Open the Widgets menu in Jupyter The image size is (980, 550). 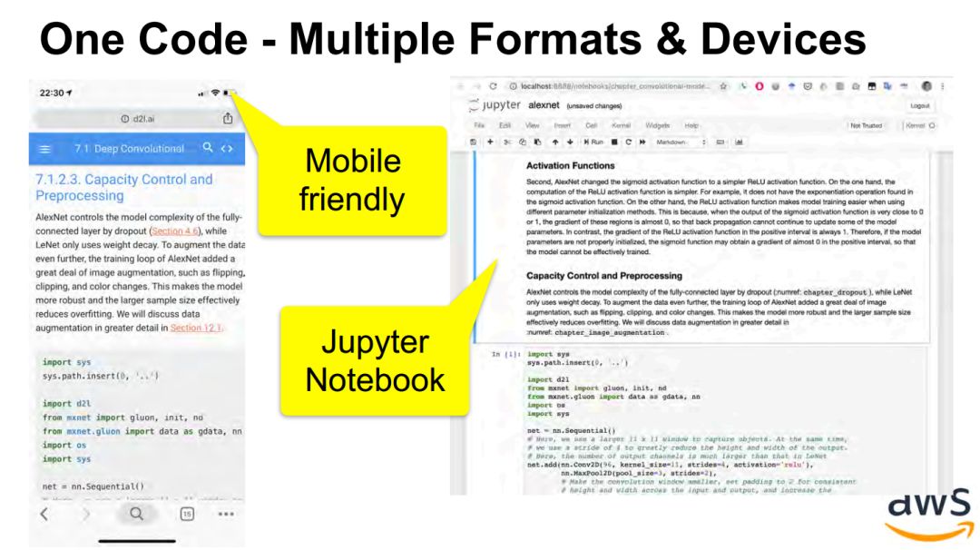pos(657,125)
